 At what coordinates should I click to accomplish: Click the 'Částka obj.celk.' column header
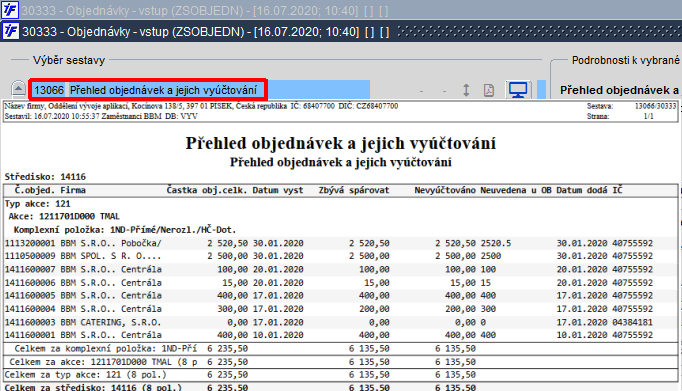pyautogui.click(x=207, y=190)
